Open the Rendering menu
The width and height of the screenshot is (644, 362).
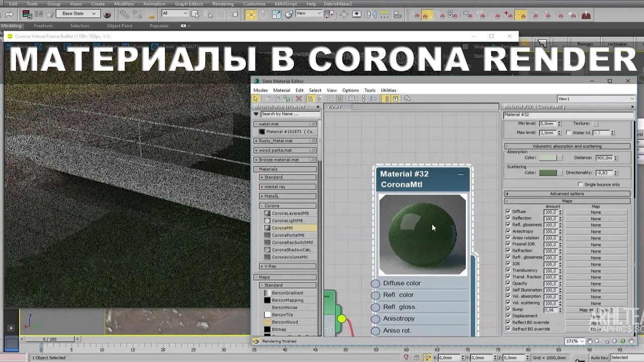222,4
